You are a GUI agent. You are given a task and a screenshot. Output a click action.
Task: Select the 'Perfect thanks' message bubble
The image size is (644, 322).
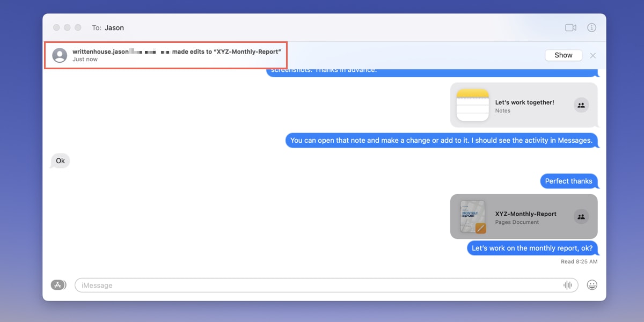pyautogui.click(x=569, y=181)
